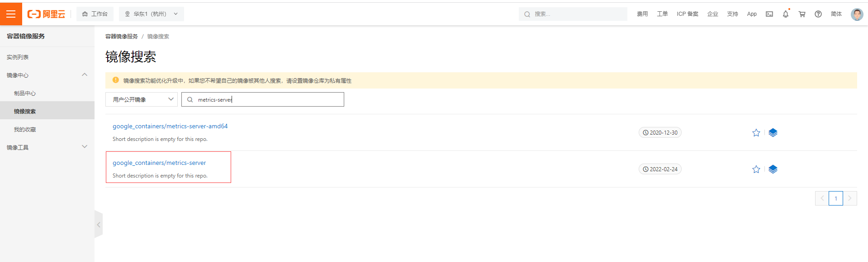Open the 工单 menu

pyautogui.click(x=662, y=14)
